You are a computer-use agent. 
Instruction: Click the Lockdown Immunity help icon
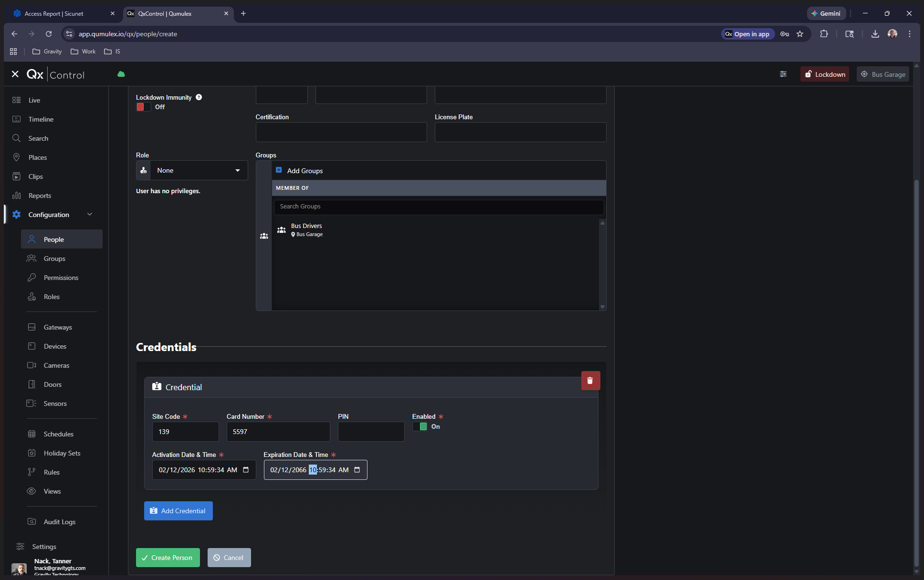click(x=199, y=97)
